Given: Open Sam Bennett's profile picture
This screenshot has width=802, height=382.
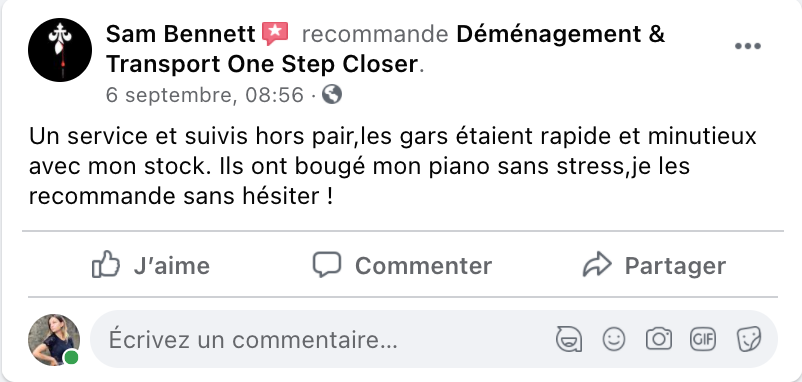Looking at the screenshot, I should pos(60,50).
